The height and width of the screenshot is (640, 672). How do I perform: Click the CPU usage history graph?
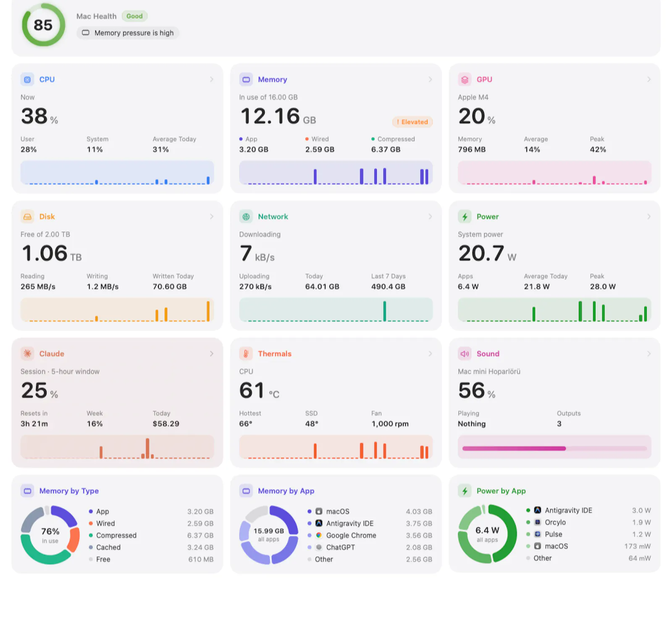point(117,173)
